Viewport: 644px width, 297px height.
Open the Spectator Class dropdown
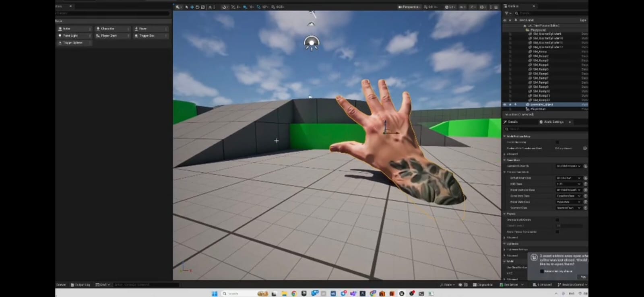[569, 208]
